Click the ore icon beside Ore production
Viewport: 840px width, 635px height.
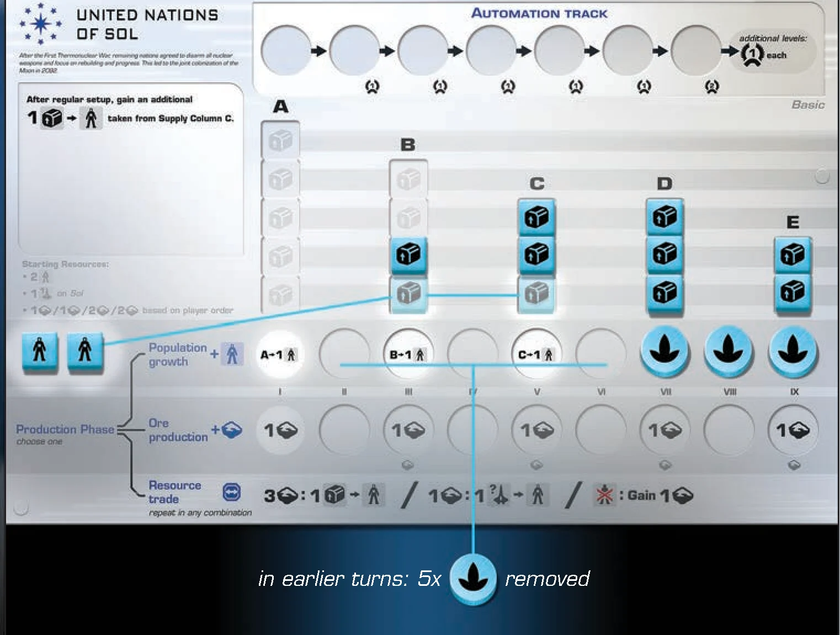[232, 430]
